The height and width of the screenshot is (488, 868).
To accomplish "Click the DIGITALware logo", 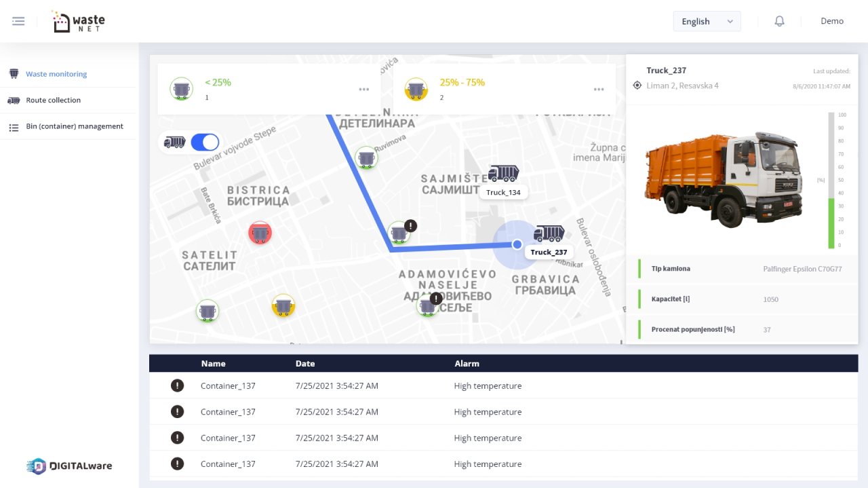I will (x=69, y=466).
